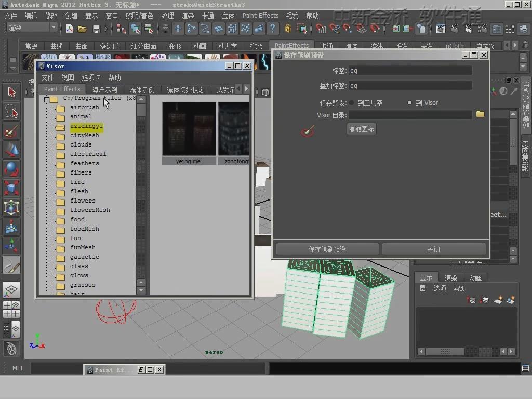The width and height of the screenshot is (532, 399).
Task: Open the Paint Effects main menu
Action: [x=260, y=15]
